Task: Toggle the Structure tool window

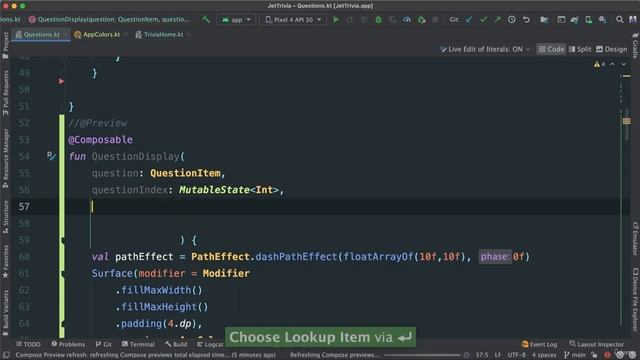Action: coord(5,216)
